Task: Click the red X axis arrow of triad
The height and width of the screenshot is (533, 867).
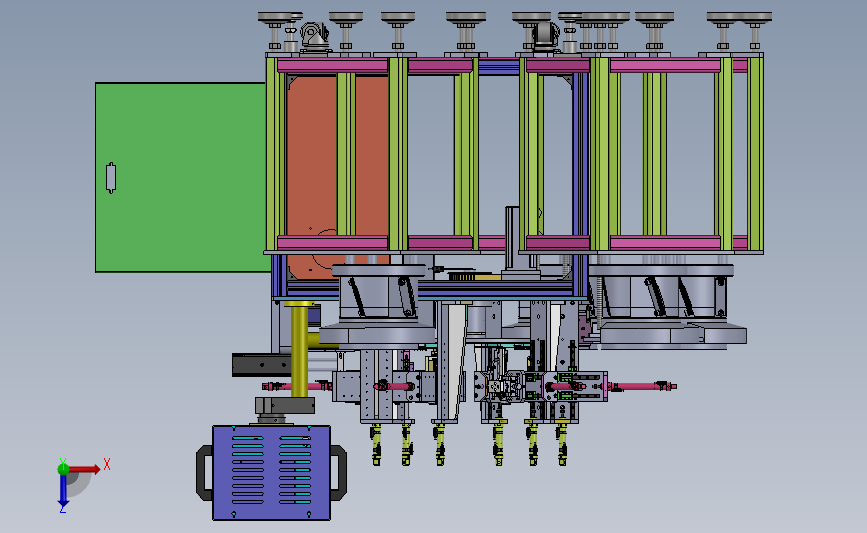Action: click(84, 469)
